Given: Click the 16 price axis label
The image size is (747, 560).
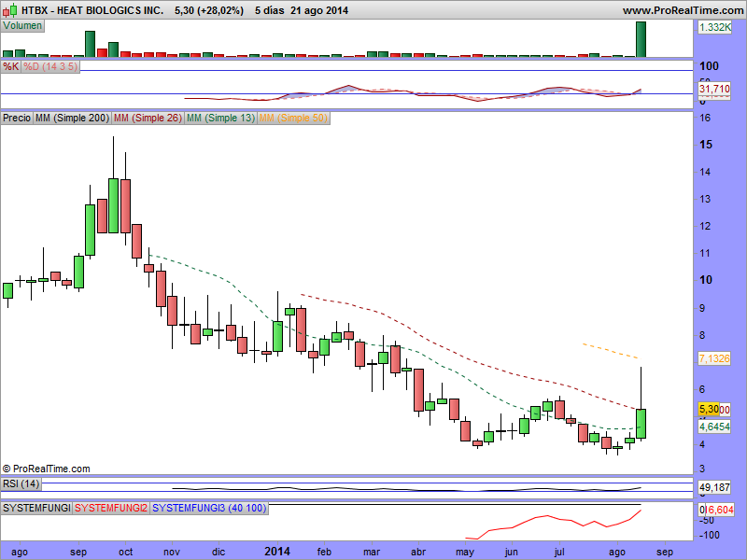Looking at the screenshot, I should (x=705, y=118).
